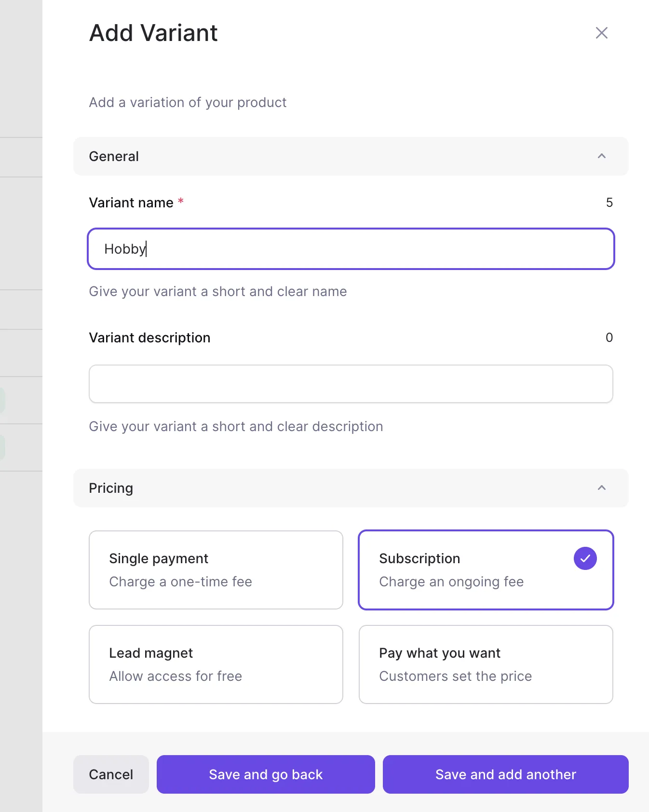Select the Single payment option
Image resolution: width=649 pixels, height=812 pixels.
pos(216,570)
